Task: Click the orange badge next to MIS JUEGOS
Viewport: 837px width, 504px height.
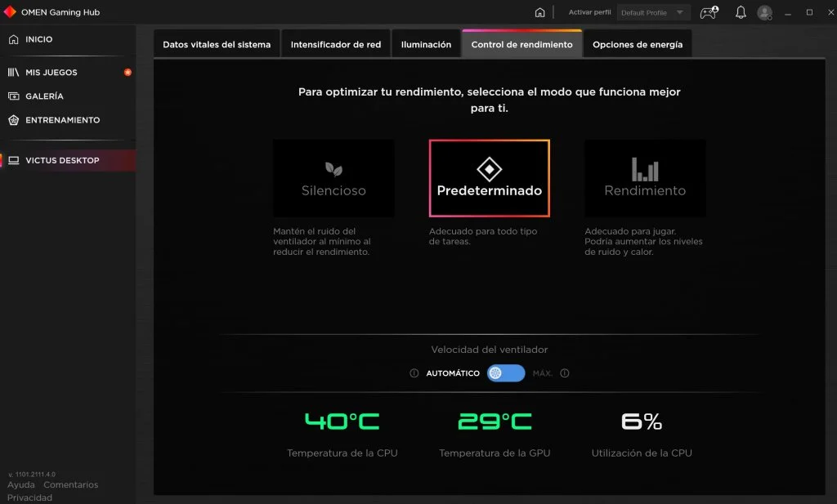Action: tap(128, 72)
